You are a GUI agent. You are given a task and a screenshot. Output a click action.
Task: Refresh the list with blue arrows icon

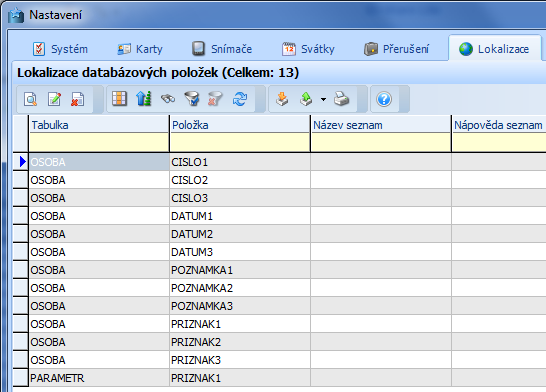pos(240,99)
